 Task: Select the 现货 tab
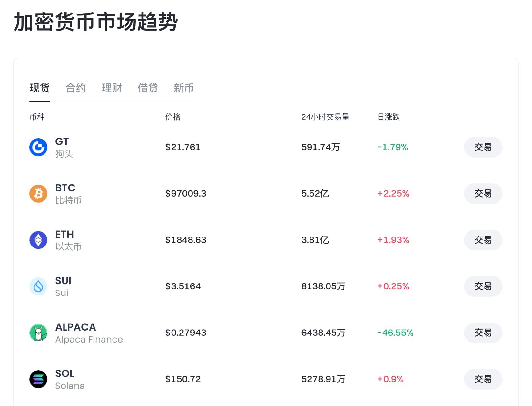coord(40,88)
